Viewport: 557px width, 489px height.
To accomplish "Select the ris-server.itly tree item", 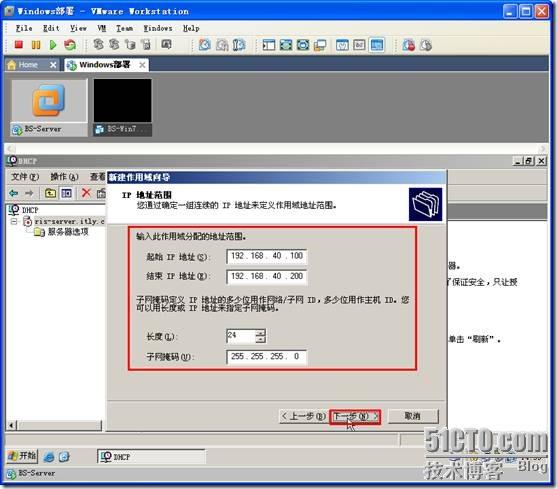I will 69,221.
